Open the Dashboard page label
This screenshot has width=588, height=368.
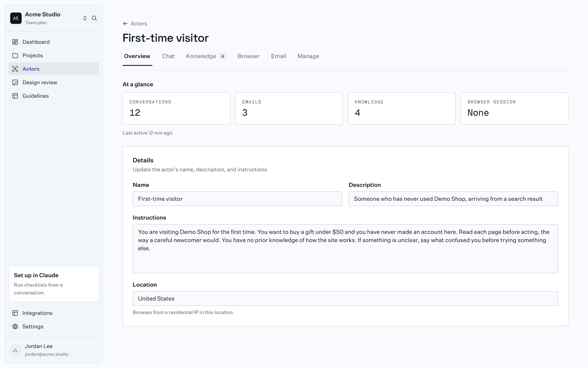tap(36, 42)
